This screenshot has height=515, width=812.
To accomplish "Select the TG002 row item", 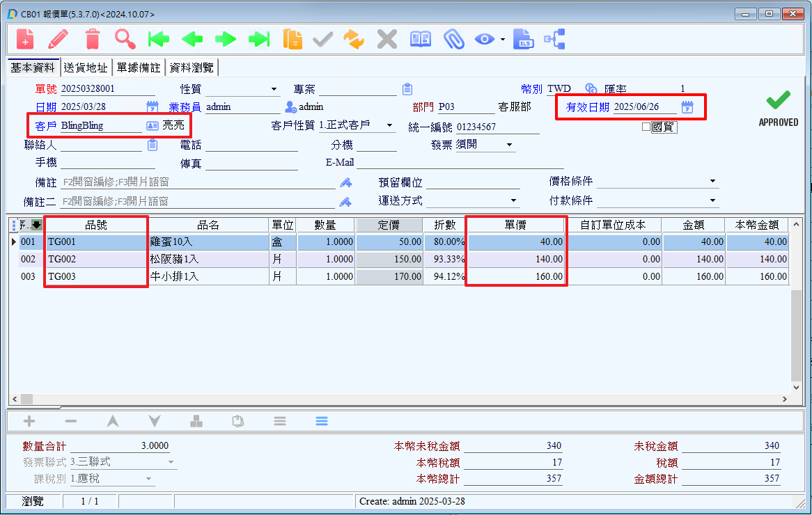I will (x=96, y=259).
